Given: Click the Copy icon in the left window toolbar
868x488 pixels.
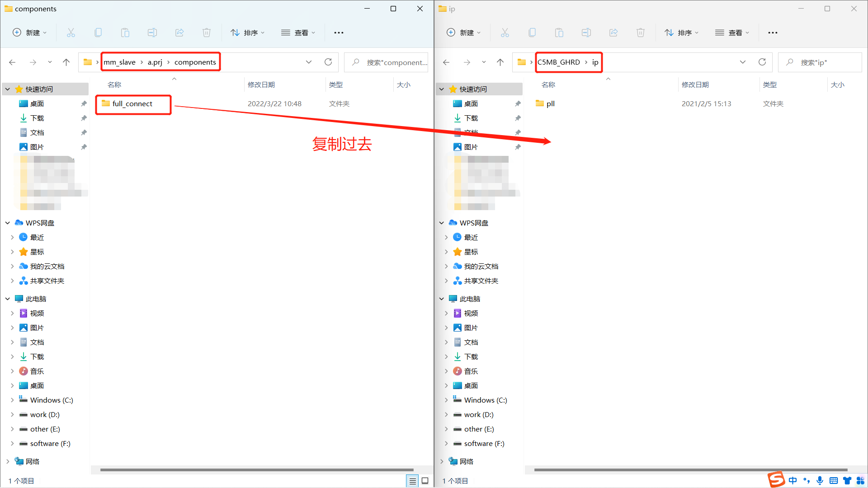Looking at the screenshot, I should tap(98, 32).
